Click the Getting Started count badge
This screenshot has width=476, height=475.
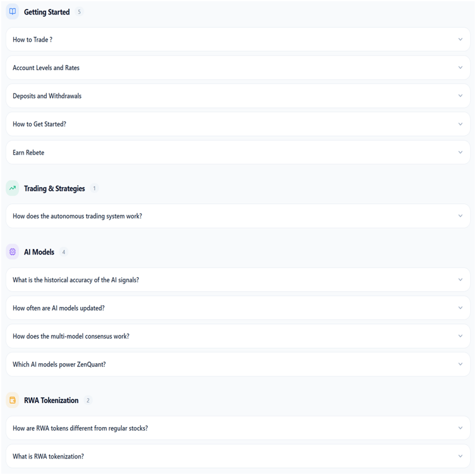point(80,12)
